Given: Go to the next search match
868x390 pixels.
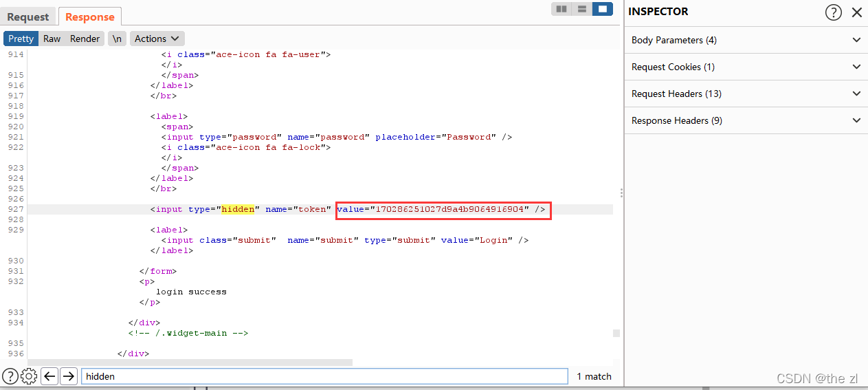Looking at the screenshot, I should pos(68,376).
